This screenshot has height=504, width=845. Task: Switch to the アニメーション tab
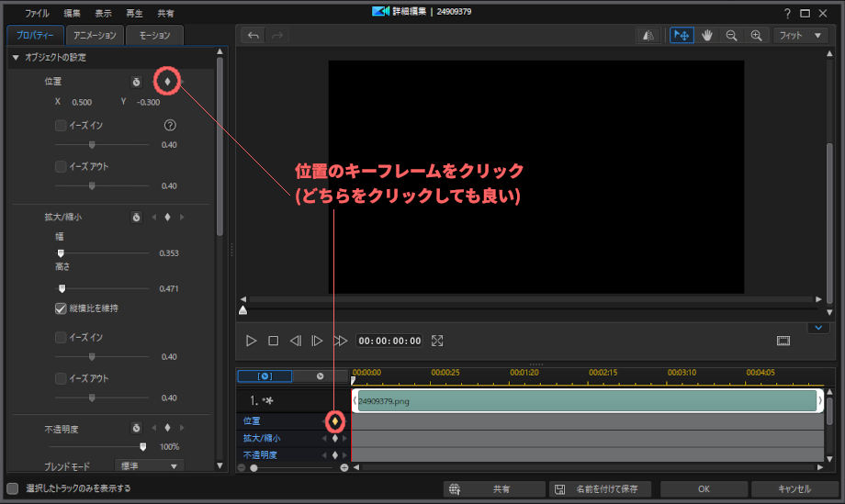point(95,36)
